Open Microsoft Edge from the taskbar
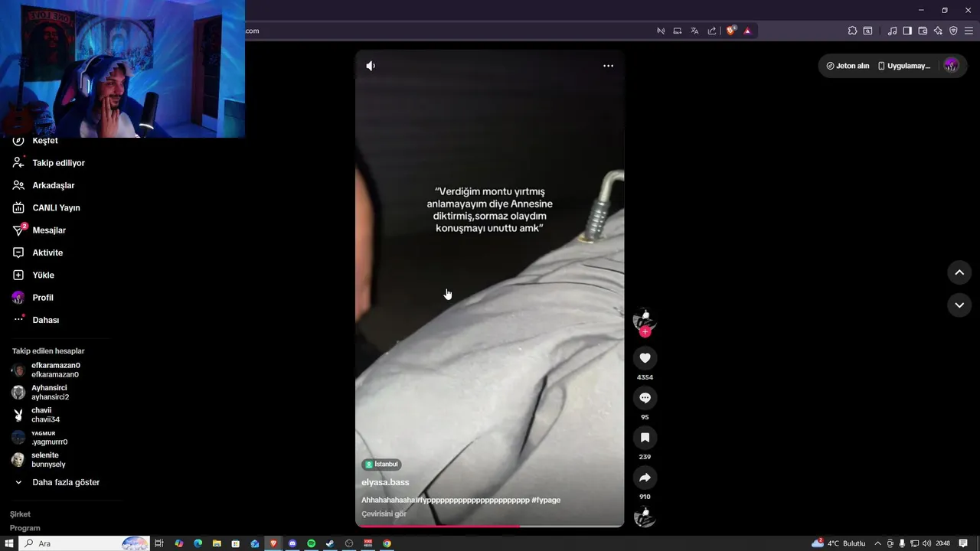Viewport: 980px width, 551px height. pos(198,543)
